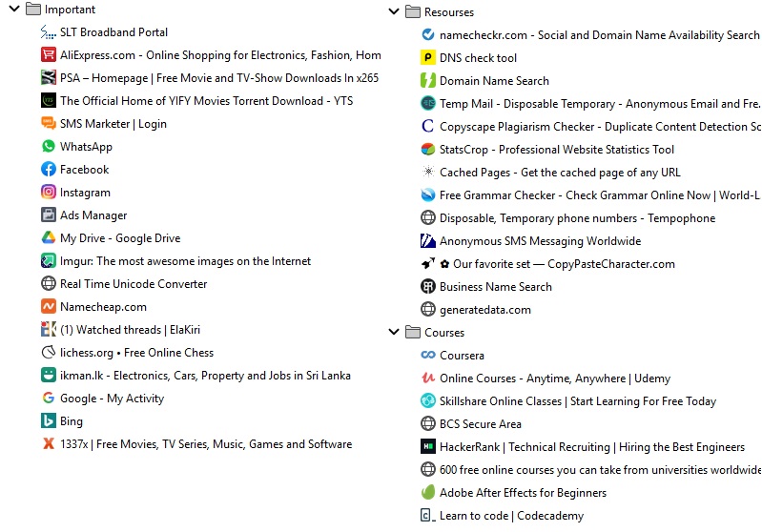
Task: Click the Instagram icon
Action: tap(48, 192)
